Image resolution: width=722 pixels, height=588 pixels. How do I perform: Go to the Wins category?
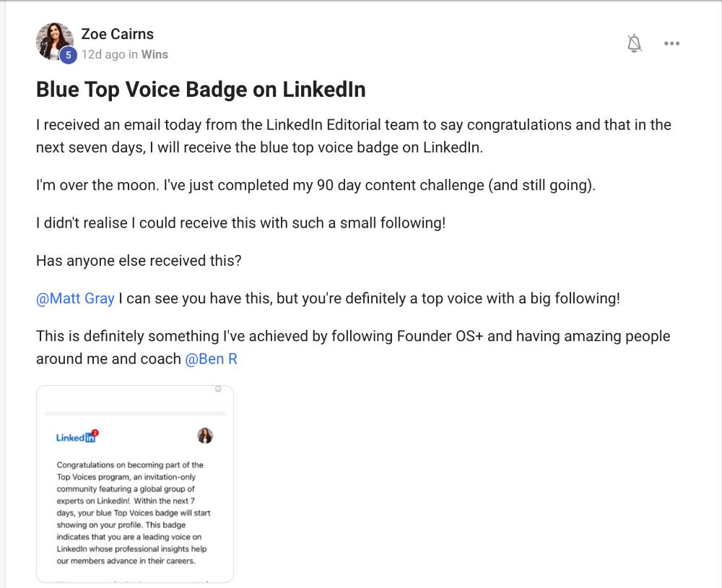(155, 54)
